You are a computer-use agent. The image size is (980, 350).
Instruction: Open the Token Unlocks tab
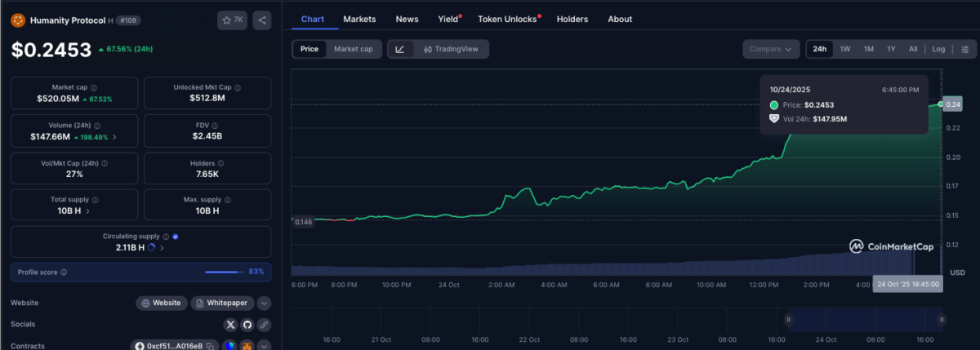coord(507,19)
